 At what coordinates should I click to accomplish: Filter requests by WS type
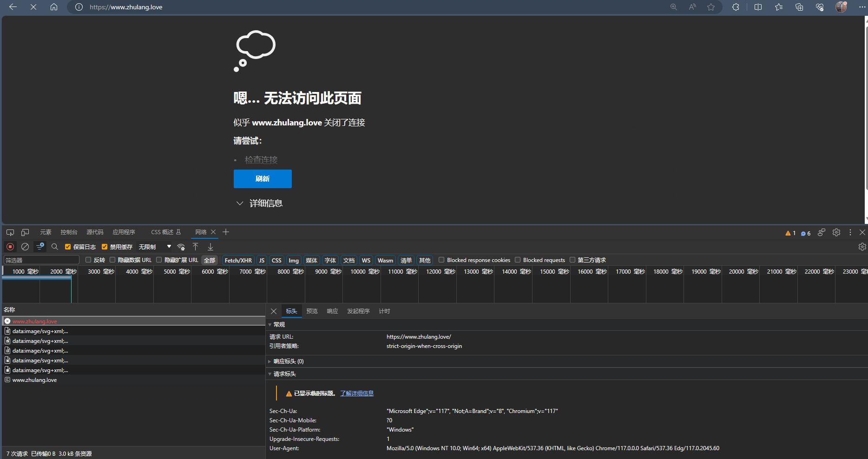click(x=366, y=260)
